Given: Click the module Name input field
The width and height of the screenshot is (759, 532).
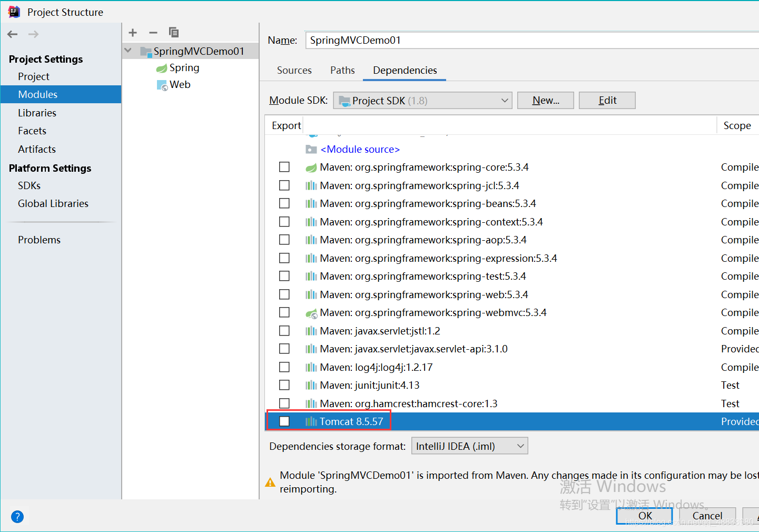Looking at the screenshot, I should coord(532,40).
